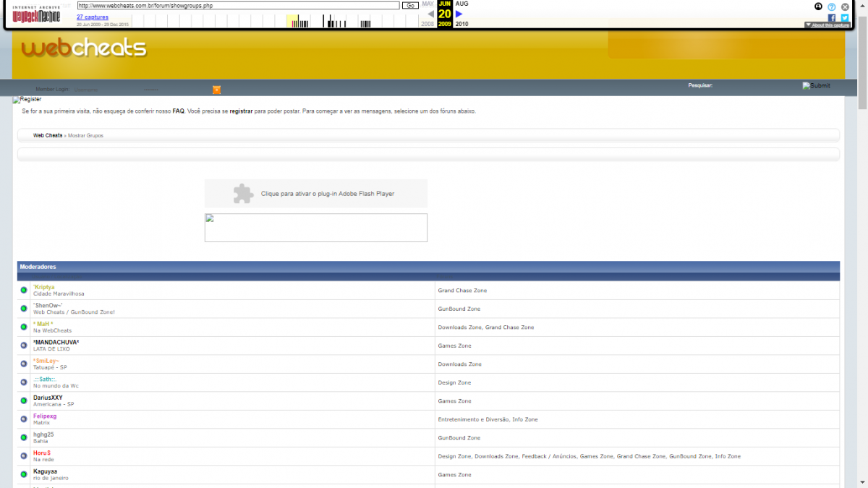
Task: Open Design Zone in .::Sath::. row
Action: [x=454, y=382]
